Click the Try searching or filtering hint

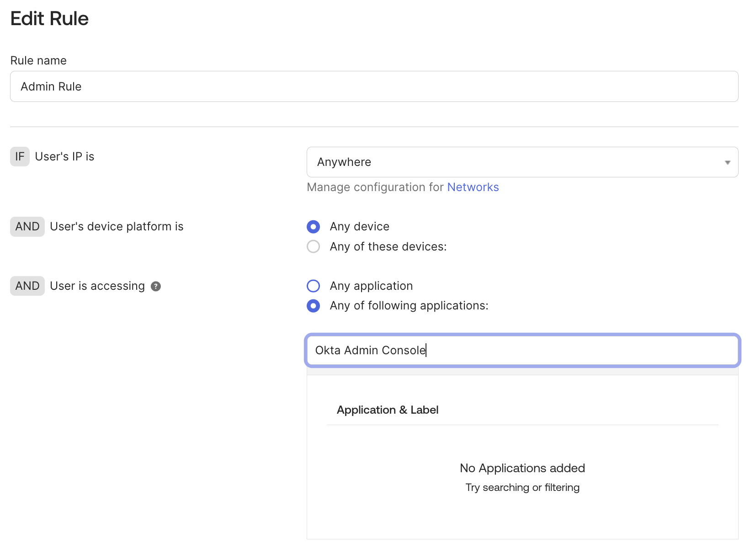click(x=522, y=488)
